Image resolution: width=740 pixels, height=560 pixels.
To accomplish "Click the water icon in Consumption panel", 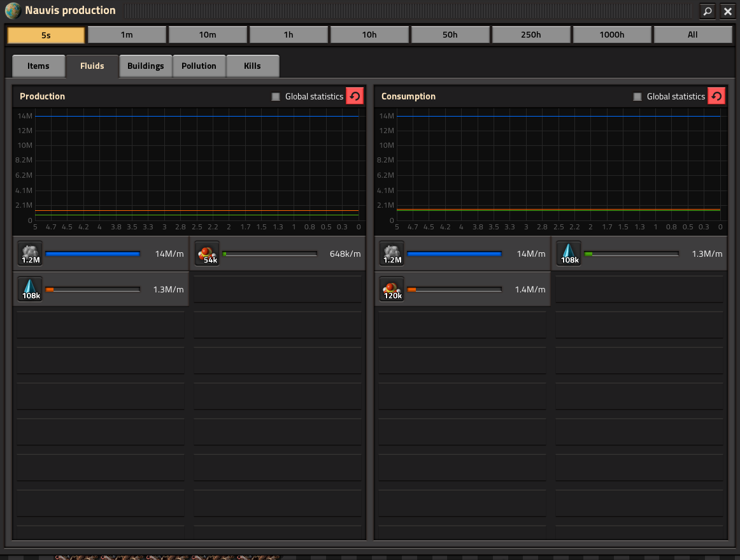I will point(569,254).
